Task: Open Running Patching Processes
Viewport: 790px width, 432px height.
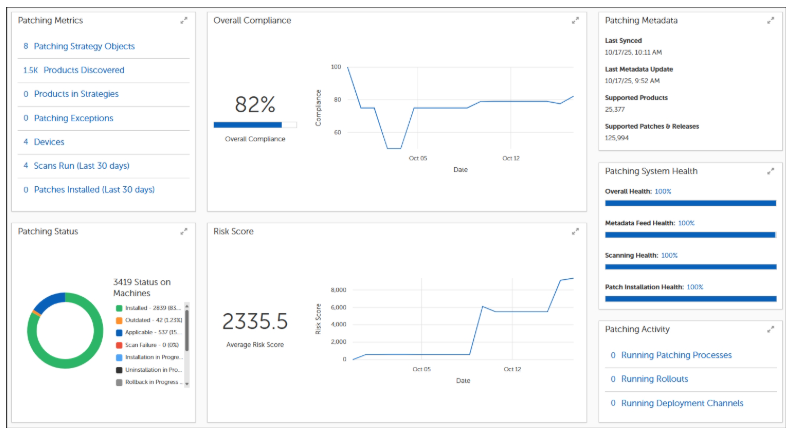Action: click(676, 355)
